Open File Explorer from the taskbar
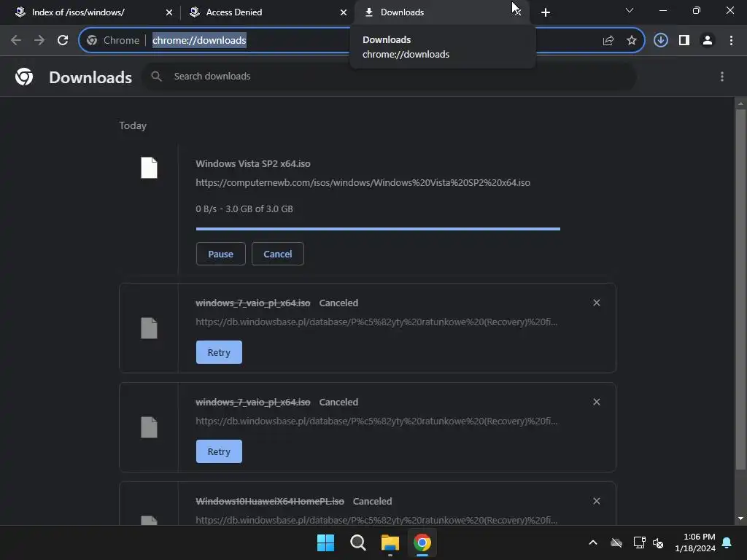The image size is (747, 560). [390, 542]
